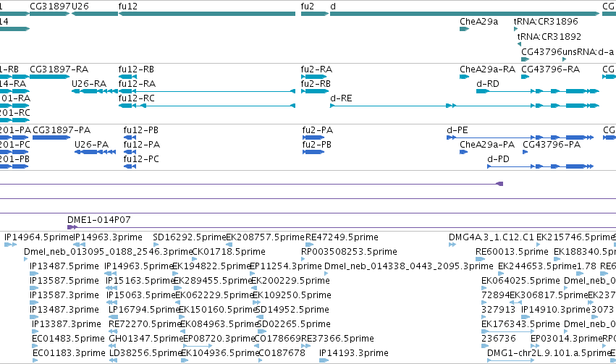Screen dimensions: 616x364
Task: Select the tRNA:CR31896 feature label
Action: [x=546, y=22]
